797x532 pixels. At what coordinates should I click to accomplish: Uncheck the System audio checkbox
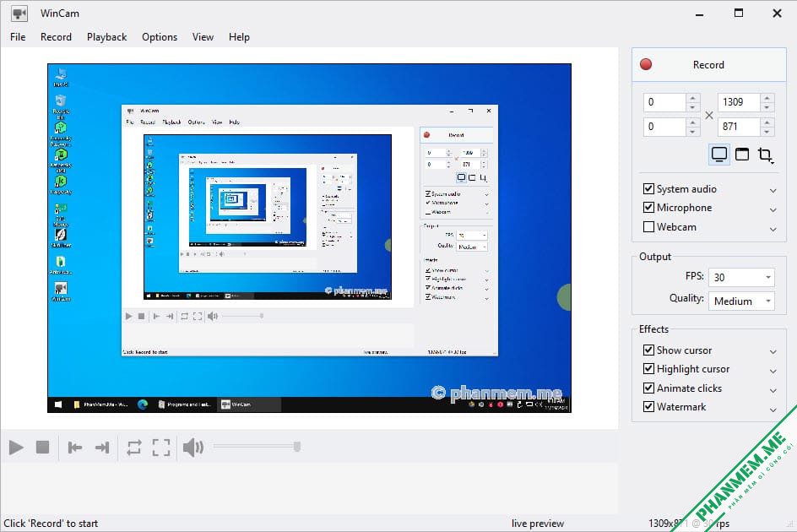[x=648, y=188]
